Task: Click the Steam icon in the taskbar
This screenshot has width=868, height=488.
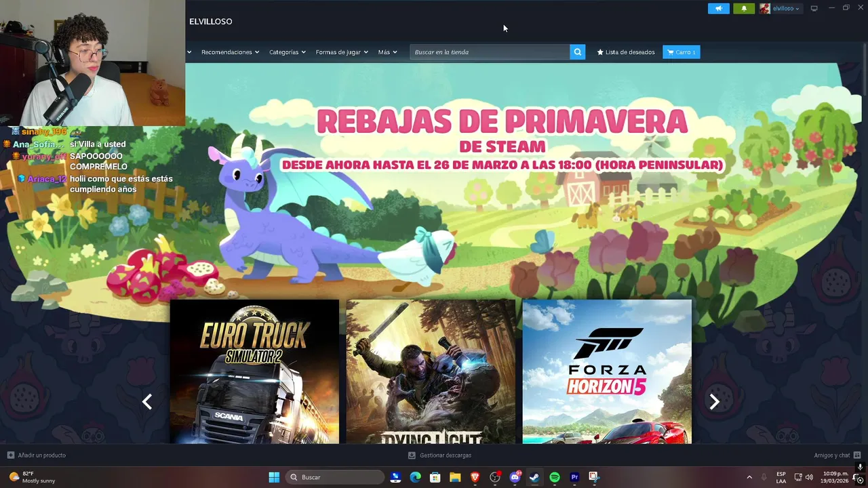Action: [x=534, y=477]
